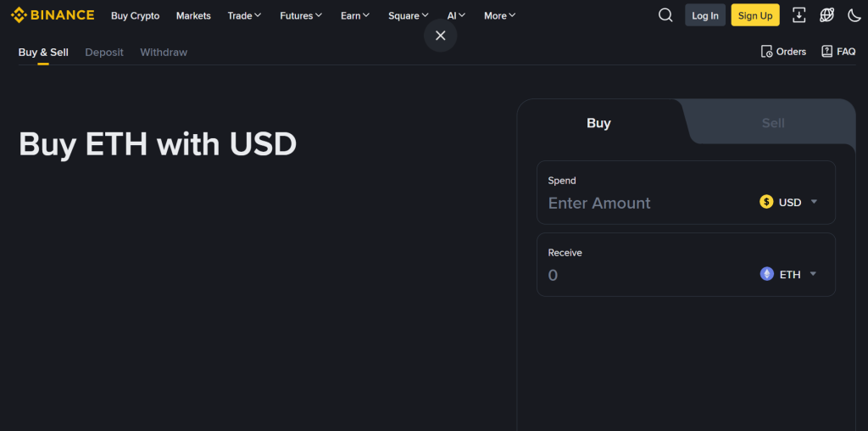Expand the USD currency dropdown
868x431 pixels.
pyautogui.click(x=789, y=202)
